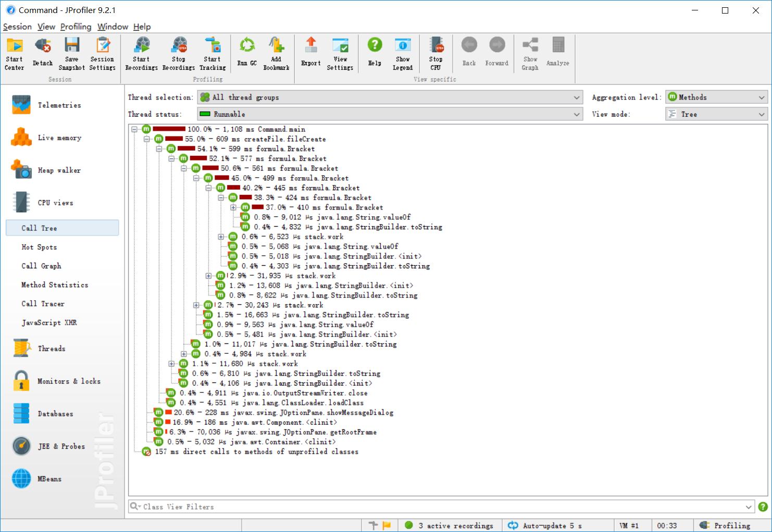This screenshot has width=772, height=532.
Task: Open the Profiling menu
Action: (76, 27)
